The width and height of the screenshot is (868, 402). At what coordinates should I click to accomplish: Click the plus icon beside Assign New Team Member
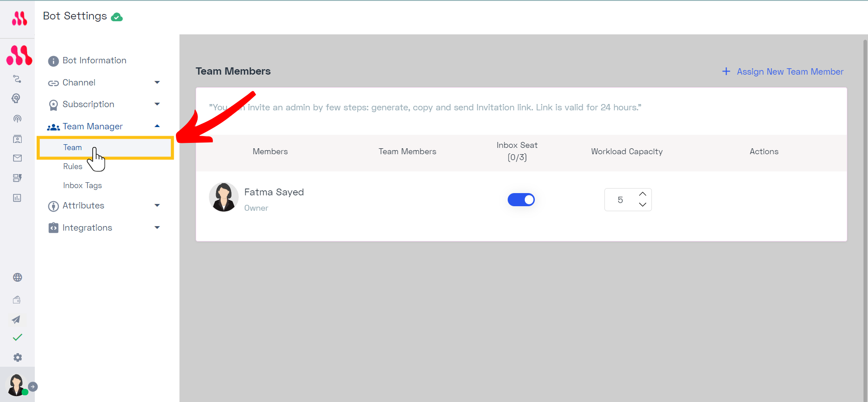pyautogui.click(x=726, y=71)
